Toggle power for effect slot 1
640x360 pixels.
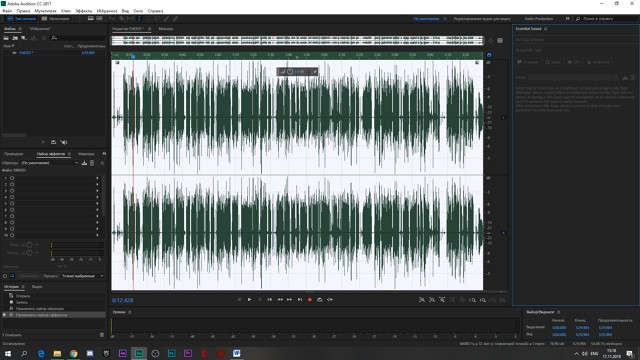(12, 178)
